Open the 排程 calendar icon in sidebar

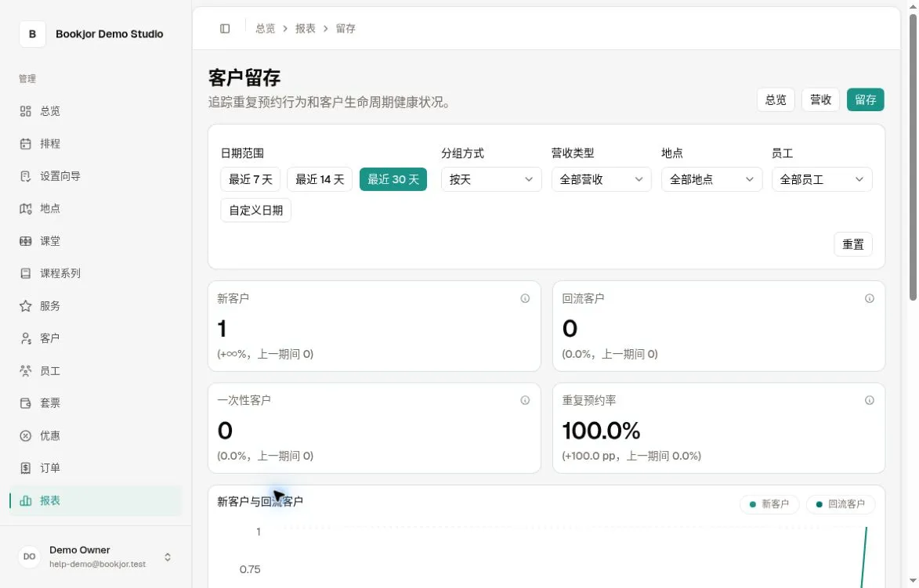[x=25, y=143]
